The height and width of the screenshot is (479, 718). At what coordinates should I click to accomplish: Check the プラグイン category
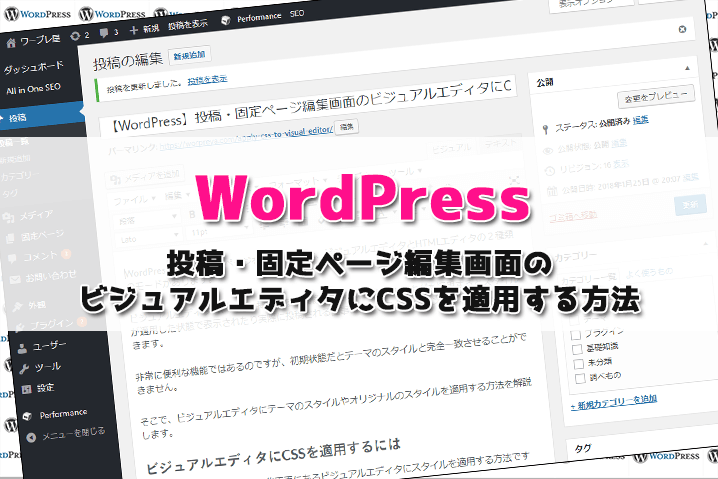tap(576, 336)
